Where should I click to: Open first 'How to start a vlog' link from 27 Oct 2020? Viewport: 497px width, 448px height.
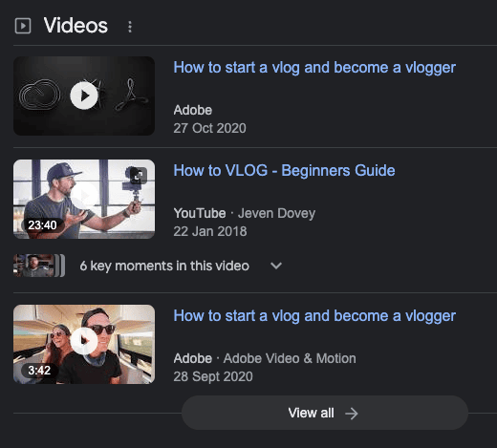[314, 68]
